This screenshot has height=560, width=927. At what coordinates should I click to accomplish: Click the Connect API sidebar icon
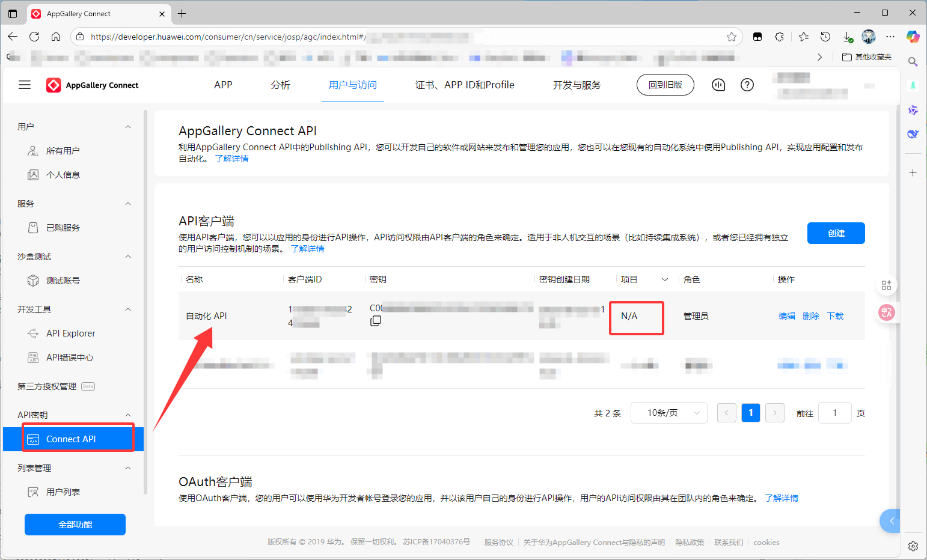click(x=33, y=439)
